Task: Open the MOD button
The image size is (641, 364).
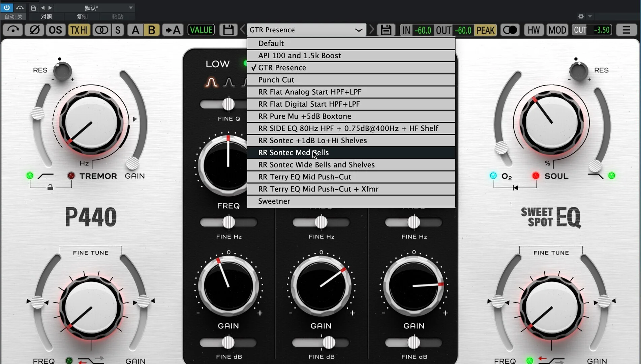Action: tap(557, 30)
